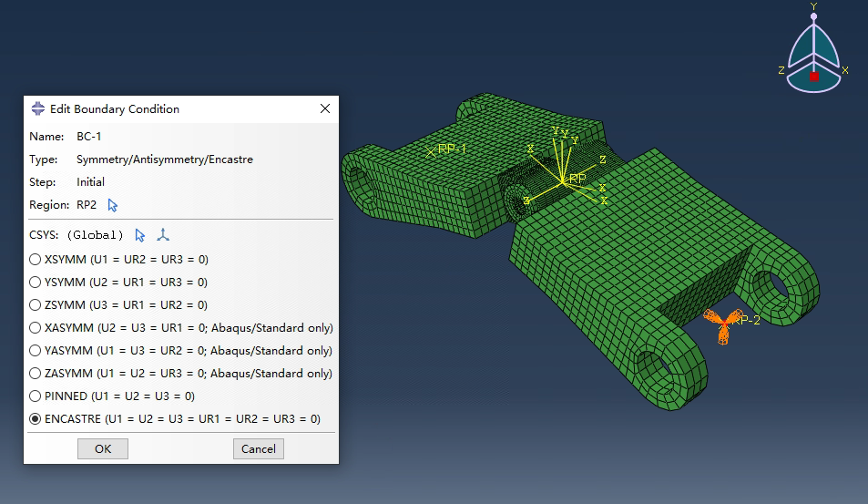Edit region with the arrow icon beside RP2
Viewport: 868px width, 504px height.
[x=112, y=205]
